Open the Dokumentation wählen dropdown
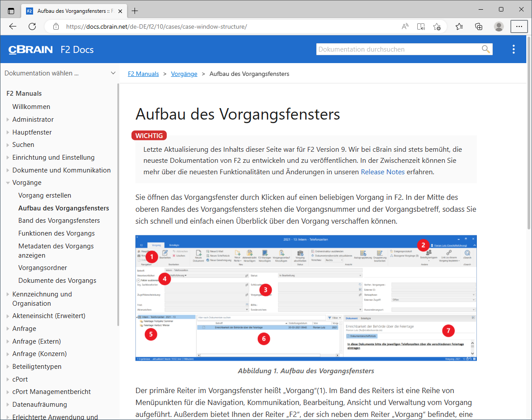Image resolution: width=532 pixels, height=420 pixels. (x=60, y=73)
